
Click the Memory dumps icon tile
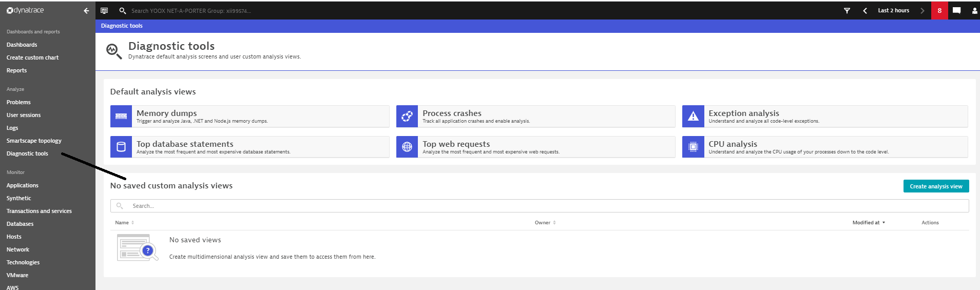[x=121, y=117]
